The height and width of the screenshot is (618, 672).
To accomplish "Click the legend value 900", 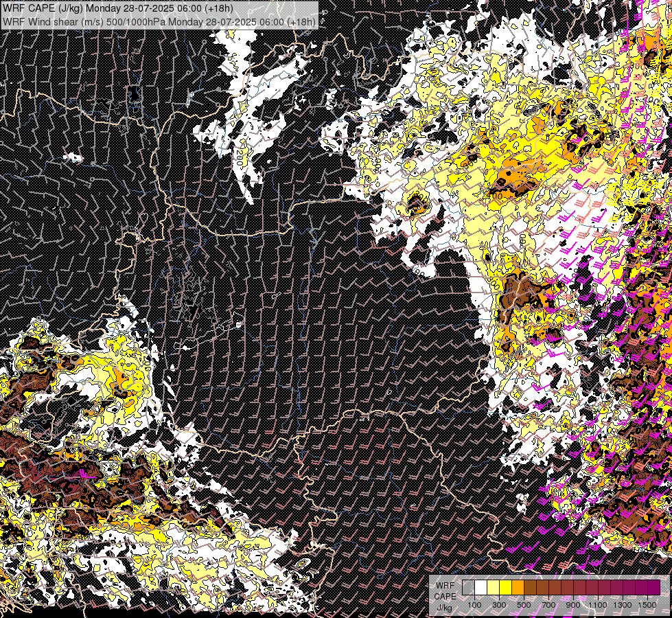I will click(x=573, y=605).
